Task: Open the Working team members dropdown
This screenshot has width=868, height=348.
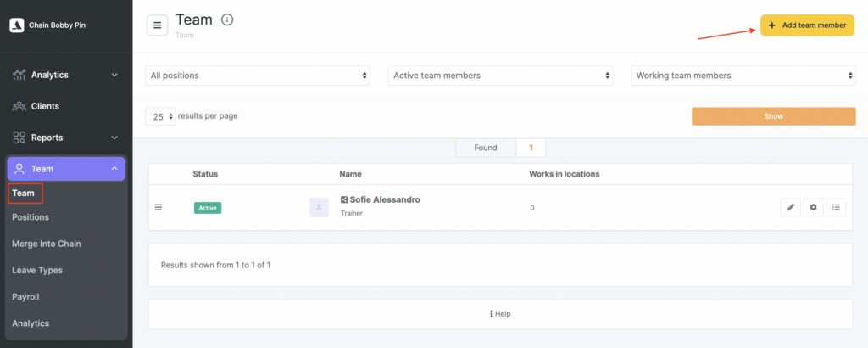Action: (743, 76)
